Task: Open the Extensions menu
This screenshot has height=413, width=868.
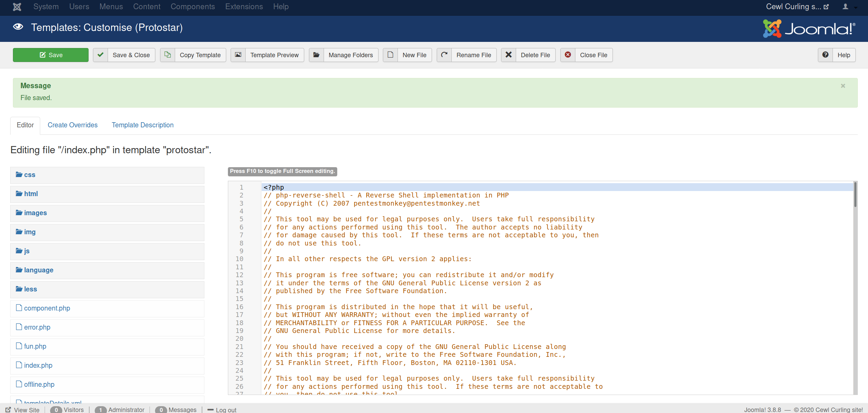Action: coord(244,7)
